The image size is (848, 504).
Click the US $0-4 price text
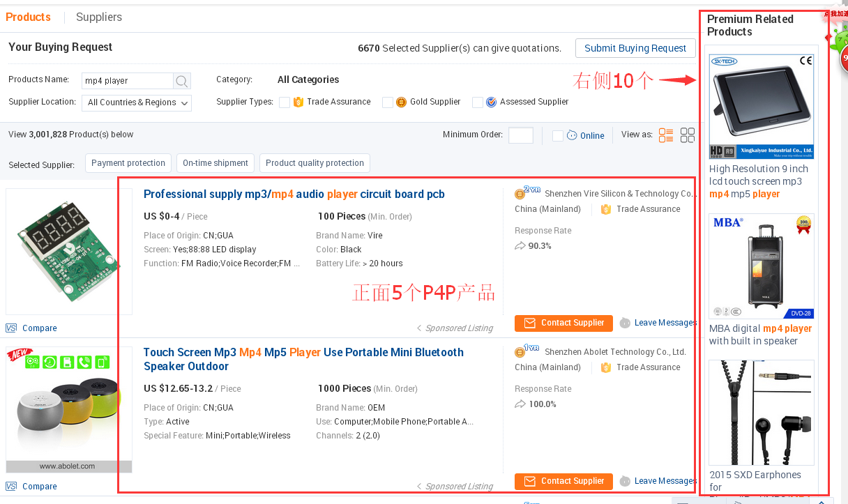[x=161, y=216]
